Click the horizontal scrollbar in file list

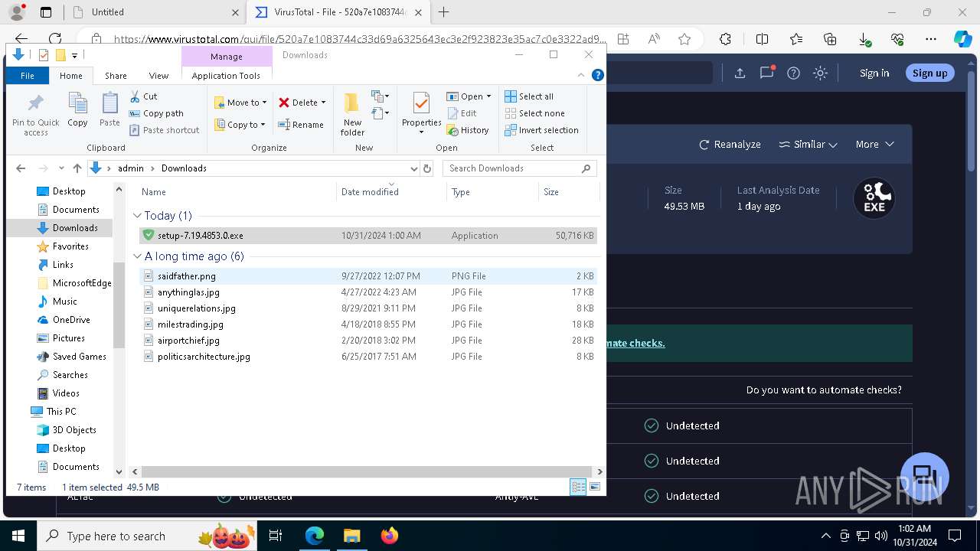coord(367,472)
